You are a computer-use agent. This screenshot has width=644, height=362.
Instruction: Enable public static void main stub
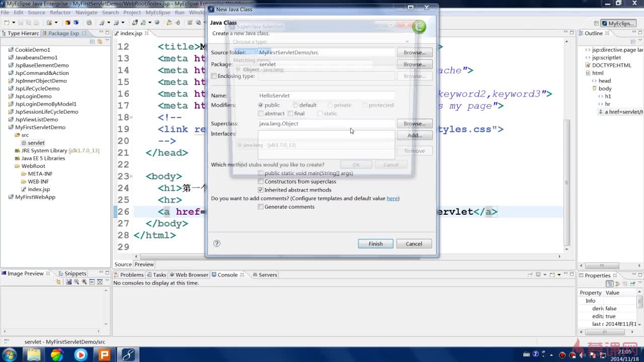[x=261, y=173]
